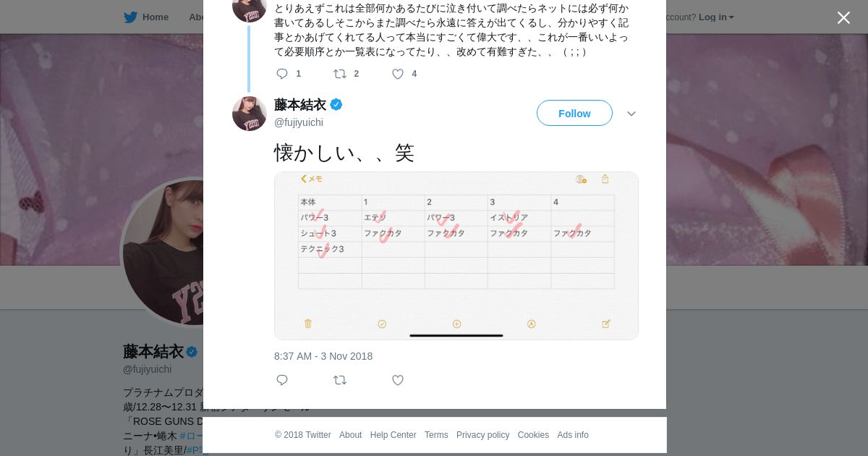Open the Help Center footer link
Viewport: 868px width, 456px height.
tap(393, 435)
